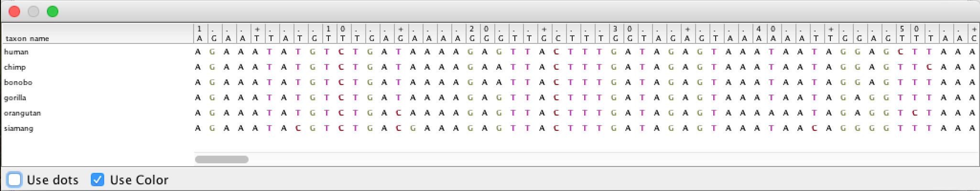The image size is (980, 191).
Task: Click the horizontal scrollbar thumb
Action: (x=221, y=159)
